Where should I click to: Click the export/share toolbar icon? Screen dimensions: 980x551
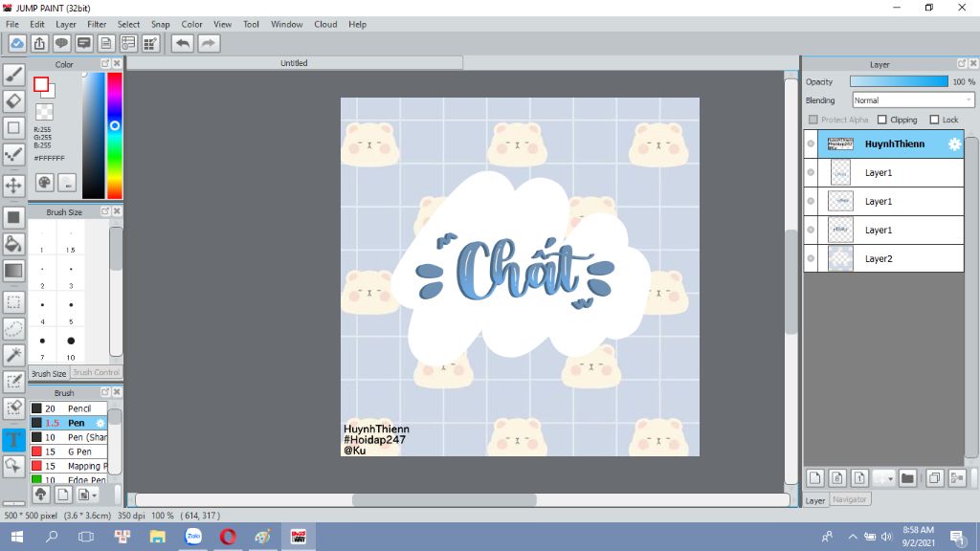pyautogui.click(x=39, y=43)
